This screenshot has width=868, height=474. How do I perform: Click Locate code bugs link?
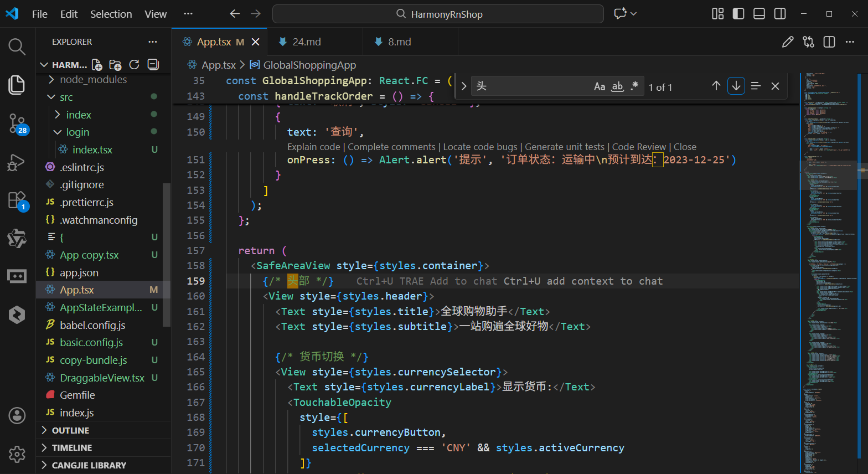[x=480, y=147]
